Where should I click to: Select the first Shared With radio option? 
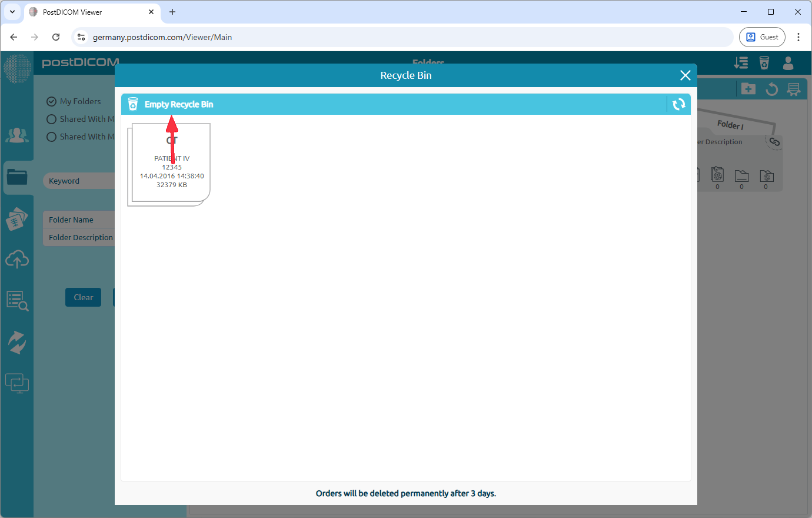pos(51,119)
